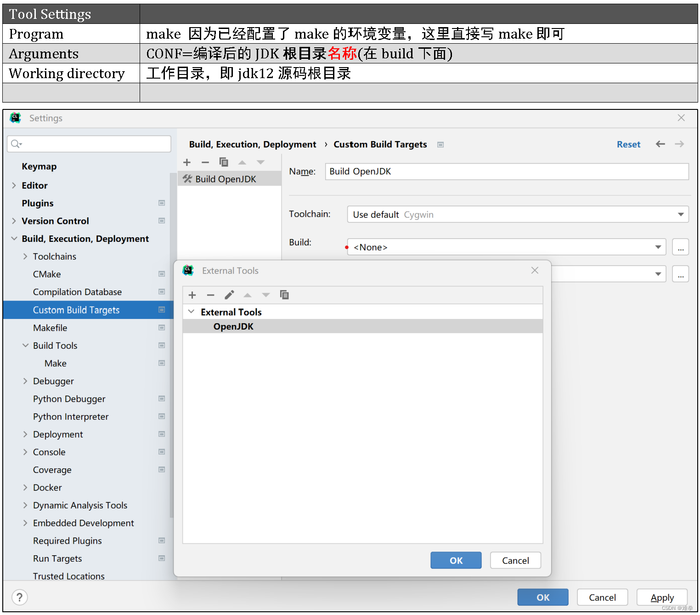Expand the Deployment node
700x615 pixels.
[x=25, y=434]
